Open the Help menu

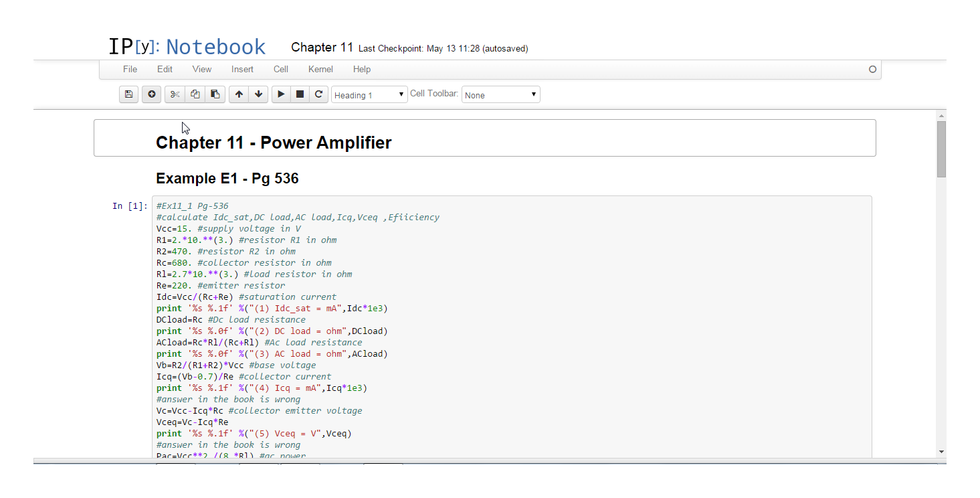[x=362, y=69]
